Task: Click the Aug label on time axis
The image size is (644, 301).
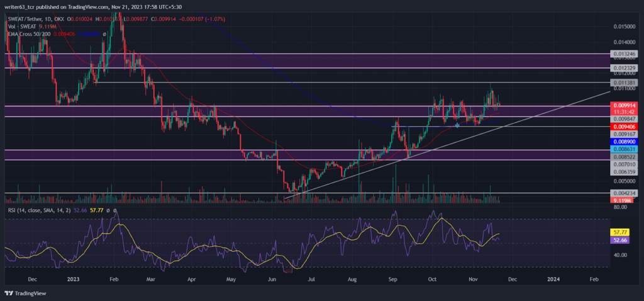Action: pos(352,279)
